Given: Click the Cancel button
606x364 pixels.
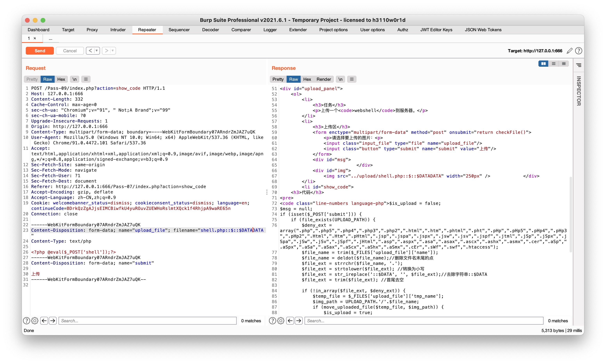Looking at the screenshot, I should tap(70, 51).
